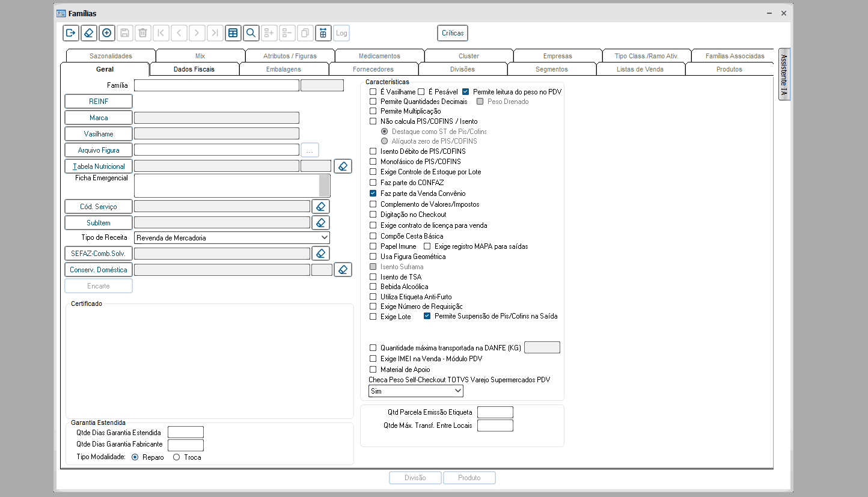This screenshot has height=497, width=868.
Task: Click the Vasilhame lookup button
Action: [x=99, y=134]
